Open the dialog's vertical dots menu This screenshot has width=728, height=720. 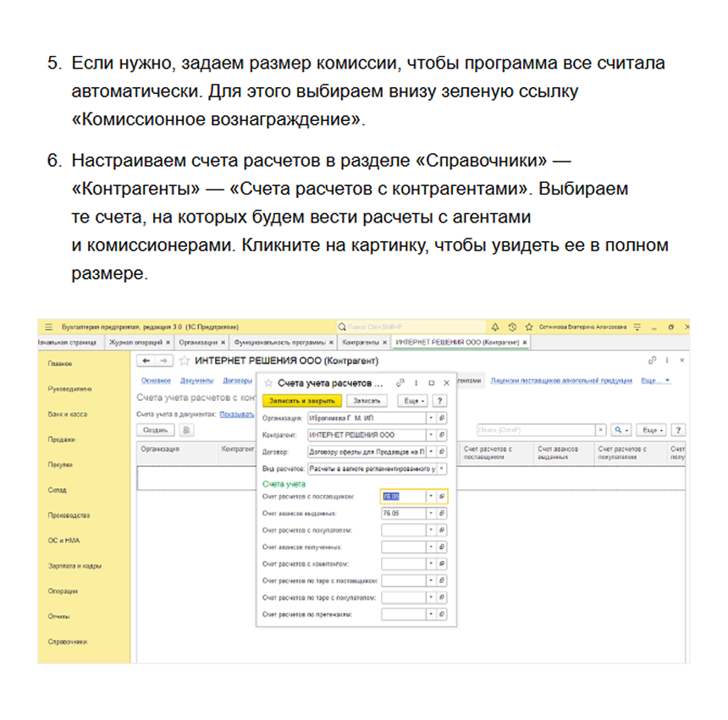(416, 383)
